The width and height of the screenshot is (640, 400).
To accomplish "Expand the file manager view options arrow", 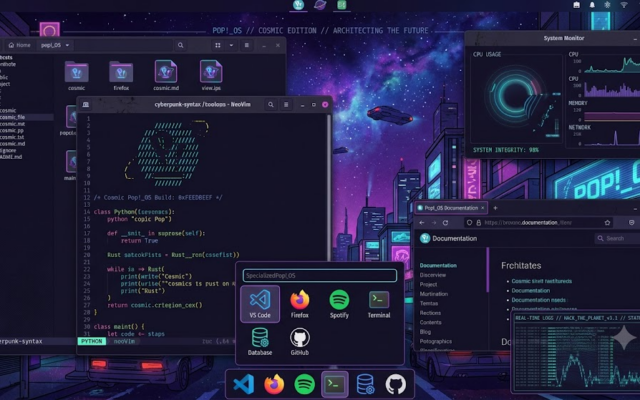I will click(x=231, y=45).
